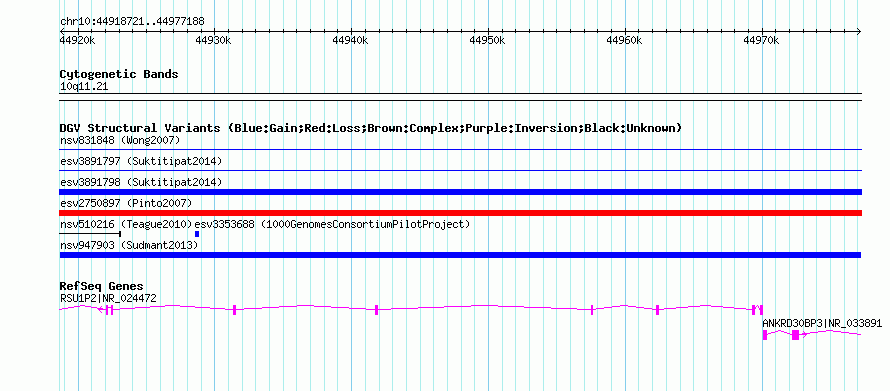
Task: Click the first ANKRD30BP3 exon at 44970k
Action: click(765, 335)
